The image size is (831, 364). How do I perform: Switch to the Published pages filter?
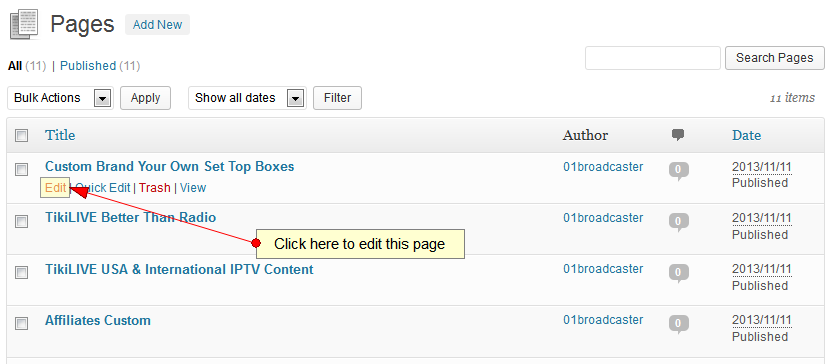pos(88,66)
